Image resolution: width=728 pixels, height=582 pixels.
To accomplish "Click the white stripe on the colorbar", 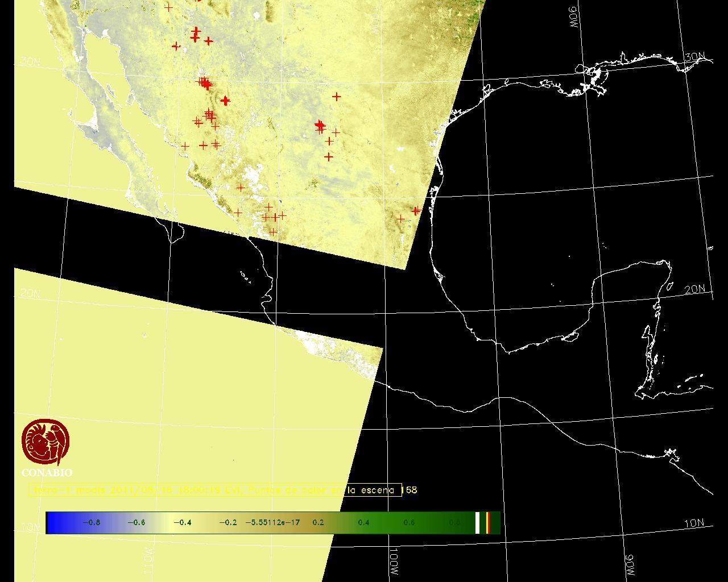I will (x=478, y=522).
